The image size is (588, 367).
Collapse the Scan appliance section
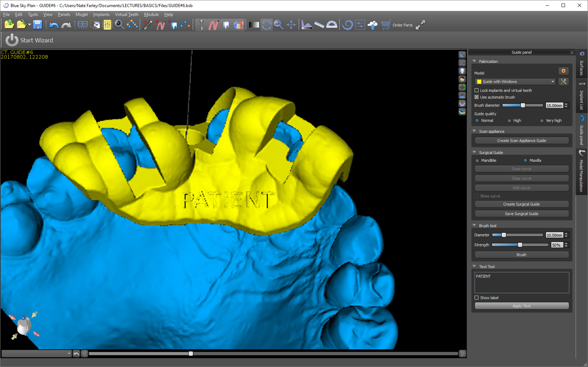[x=474, y=131]
